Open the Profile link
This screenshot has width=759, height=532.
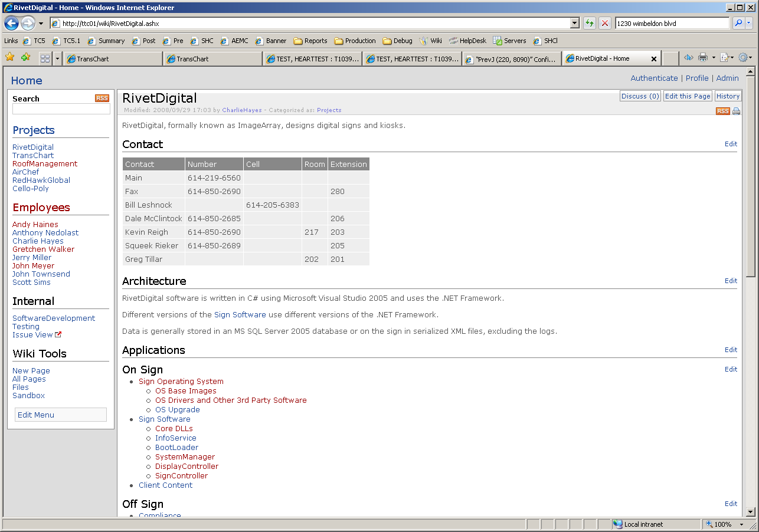pyautogui.click(x=697, y=78)
